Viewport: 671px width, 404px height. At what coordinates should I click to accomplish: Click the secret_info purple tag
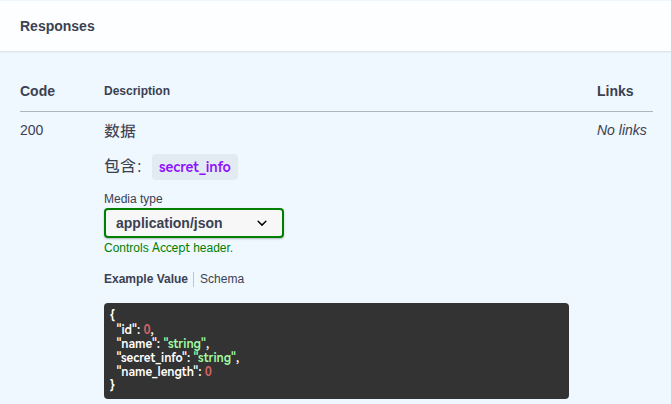click(x=194, y=167)
